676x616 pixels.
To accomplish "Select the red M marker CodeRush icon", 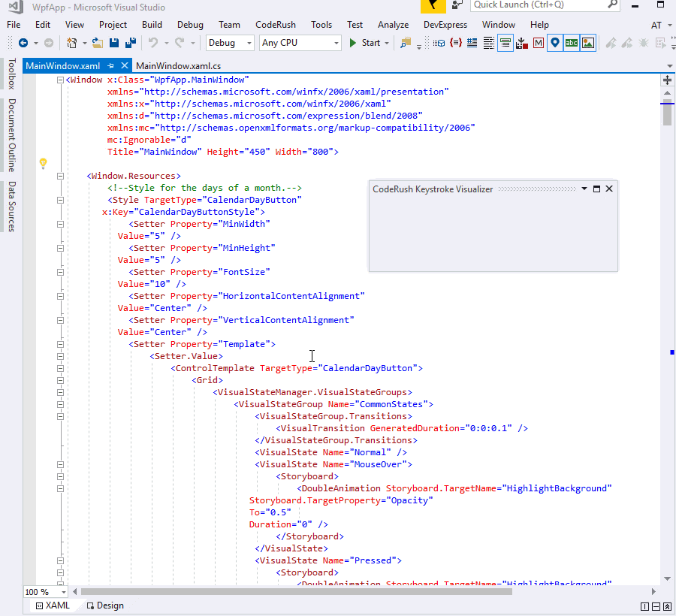I will (x=538, y=43).
